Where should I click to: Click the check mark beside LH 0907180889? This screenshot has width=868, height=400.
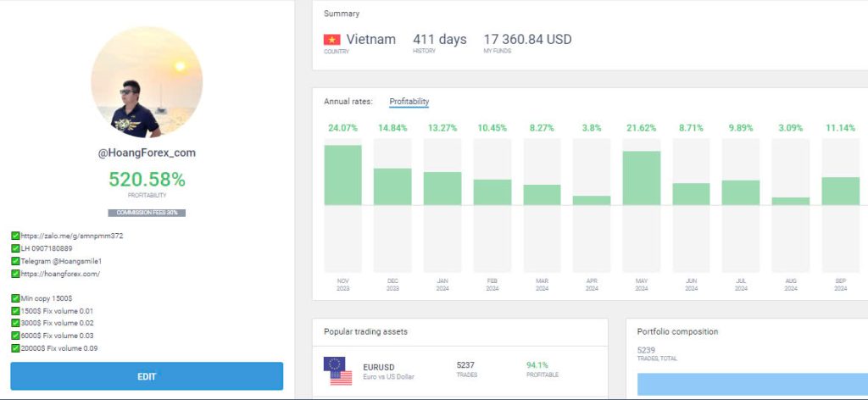[15, 248]
